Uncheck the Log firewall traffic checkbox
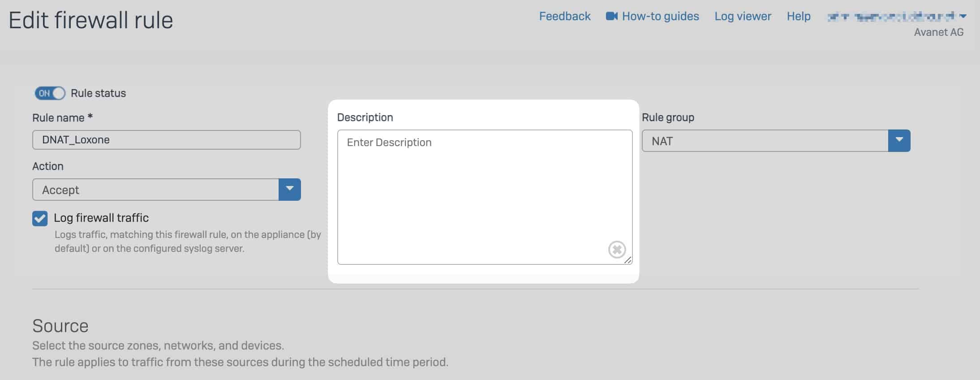Screen dimensions: 980x380 40,218
